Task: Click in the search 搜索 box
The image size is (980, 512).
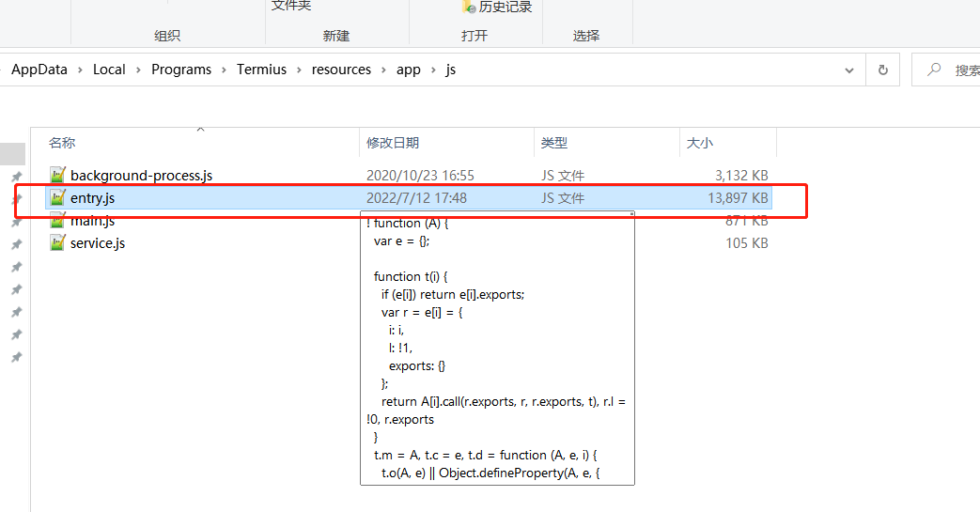Action: 945,70
